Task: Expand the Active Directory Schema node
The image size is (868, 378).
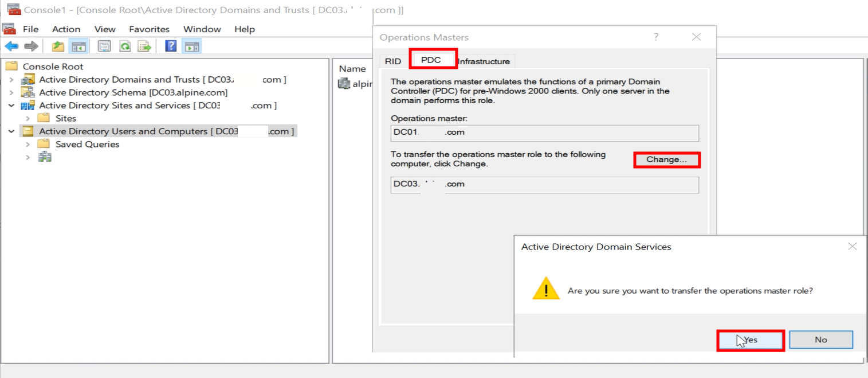Action: tap(11, 92)
